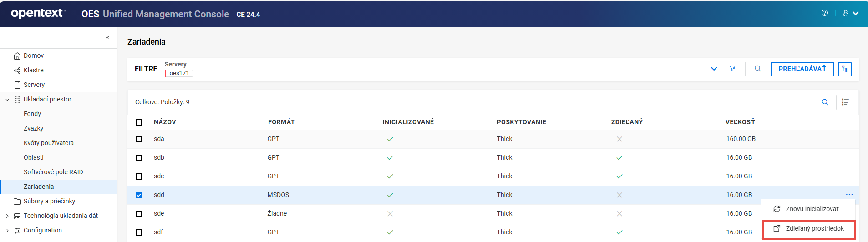
Task: Collapse the Ukladací priestor tree section
Action: 7,100
